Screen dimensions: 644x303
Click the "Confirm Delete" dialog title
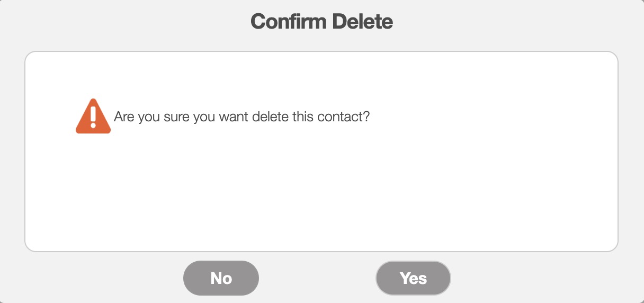(321, 22)
